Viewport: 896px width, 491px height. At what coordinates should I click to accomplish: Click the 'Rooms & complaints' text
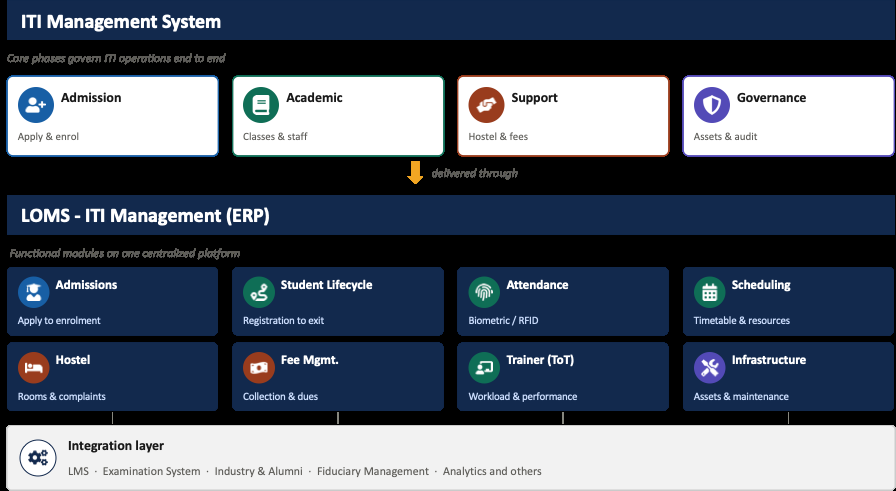[x=62, y=397]
